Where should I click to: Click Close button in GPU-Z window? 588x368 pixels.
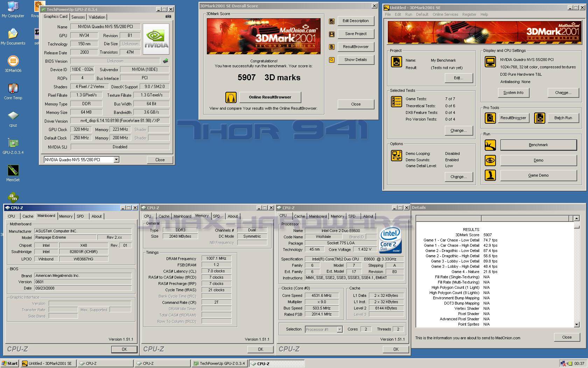click(x=160, y=160)
